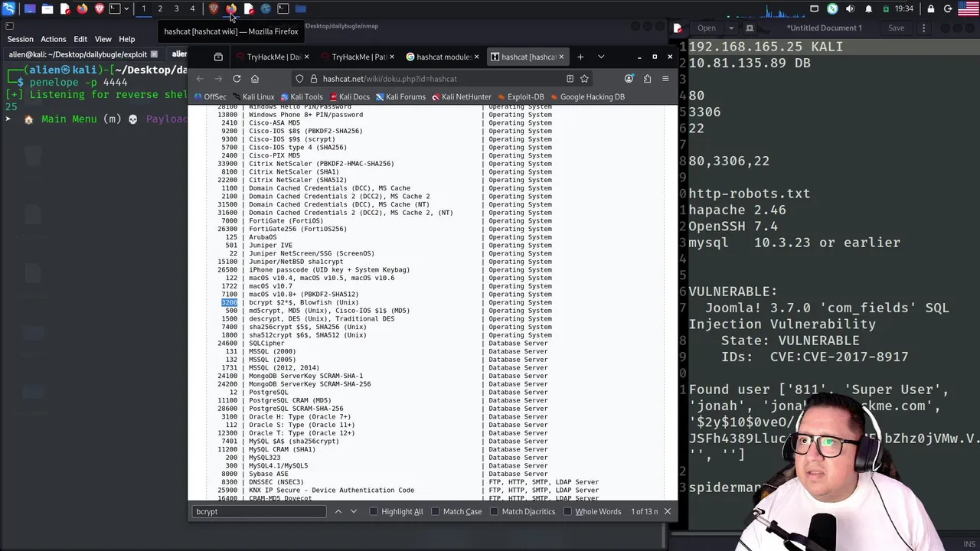Open the text editor's three-dot menu

(923, 28)
